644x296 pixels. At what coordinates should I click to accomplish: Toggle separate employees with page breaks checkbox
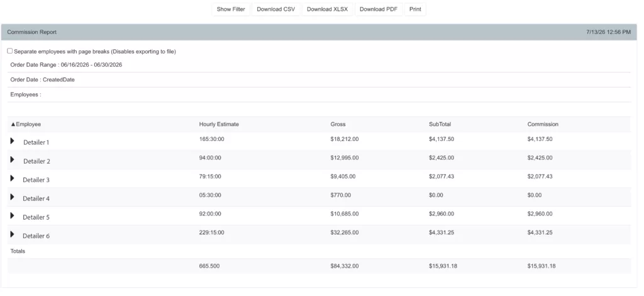10,51
